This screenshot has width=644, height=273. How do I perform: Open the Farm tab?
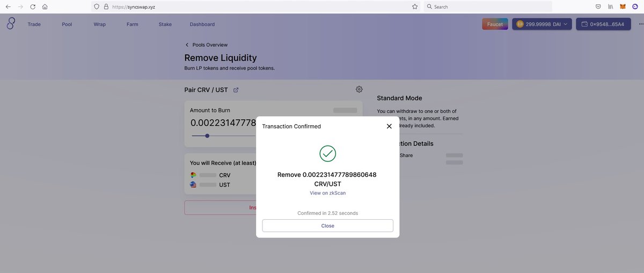[133, 24]
